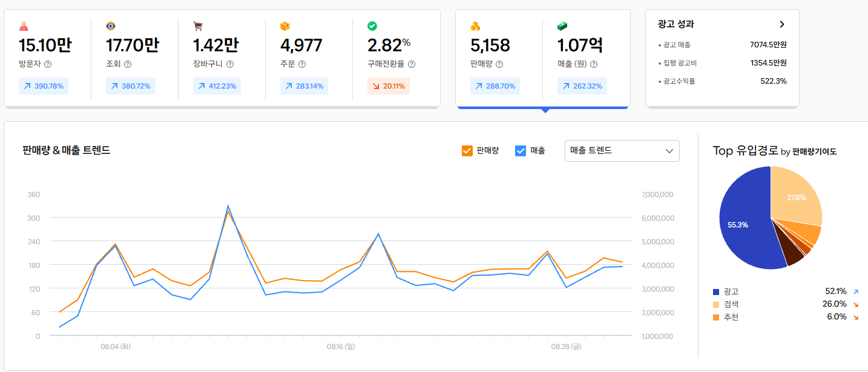Click the 522.3% ad return value

click(774, 81)
